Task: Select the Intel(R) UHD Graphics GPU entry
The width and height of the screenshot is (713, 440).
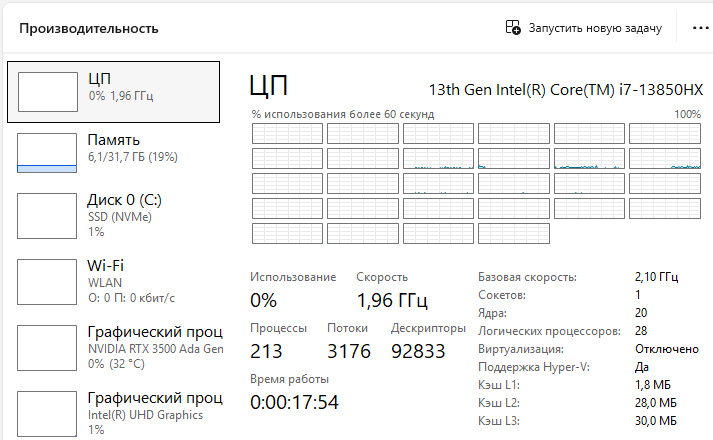Action: point(113,414)
